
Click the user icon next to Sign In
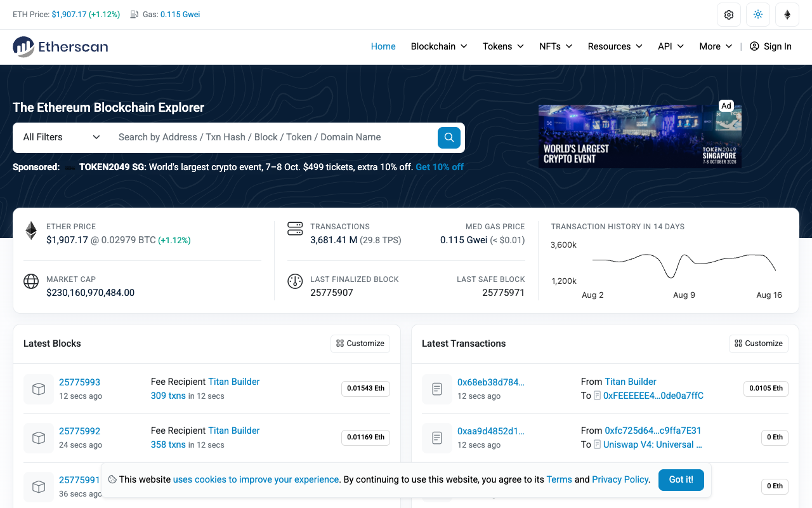(754, 46)
